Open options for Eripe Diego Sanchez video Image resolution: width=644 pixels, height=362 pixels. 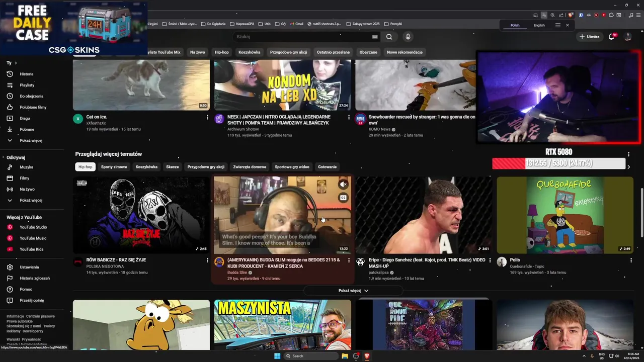(490, 260)
